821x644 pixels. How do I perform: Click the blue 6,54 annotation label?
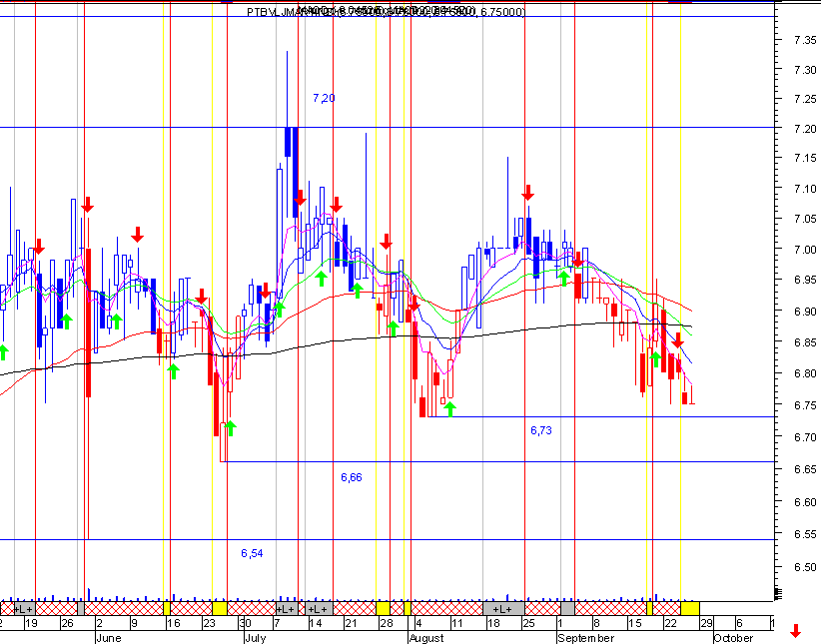pos(252,553)
